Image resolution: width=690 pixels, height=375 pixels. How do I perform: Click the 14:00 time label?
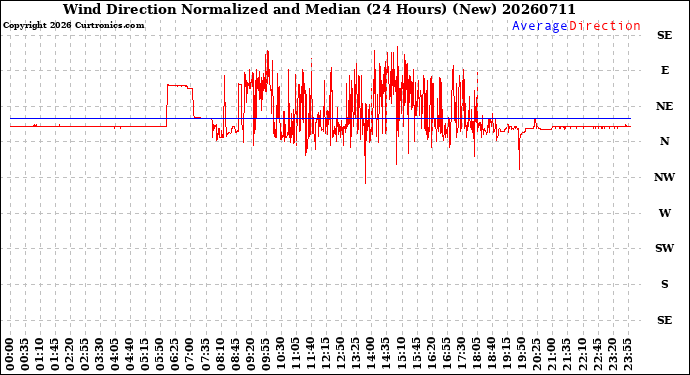coord(371,354)
